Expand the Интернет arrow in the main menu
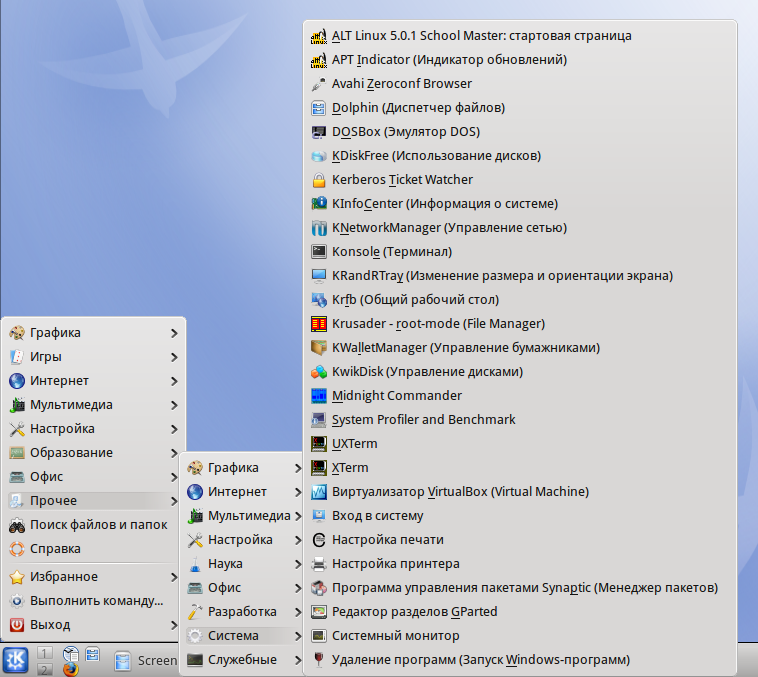The image size is (758, 677). pyautogui.click(x=174, y=382)
